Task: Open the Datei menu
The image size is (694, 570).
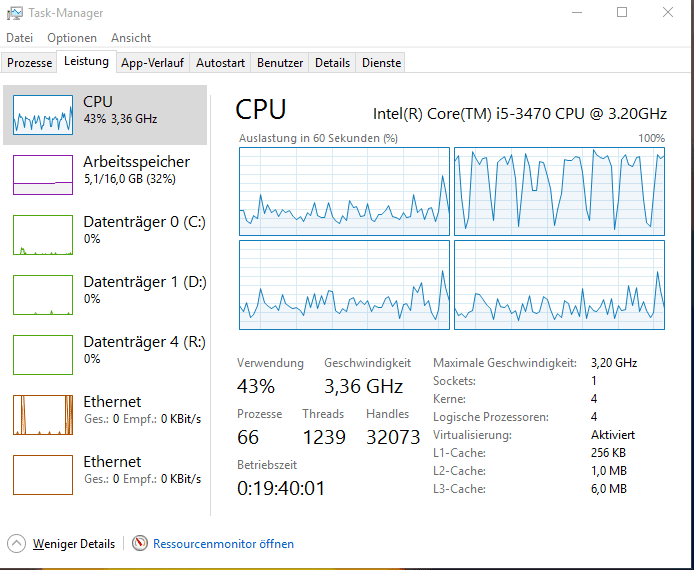Action: 20,38
